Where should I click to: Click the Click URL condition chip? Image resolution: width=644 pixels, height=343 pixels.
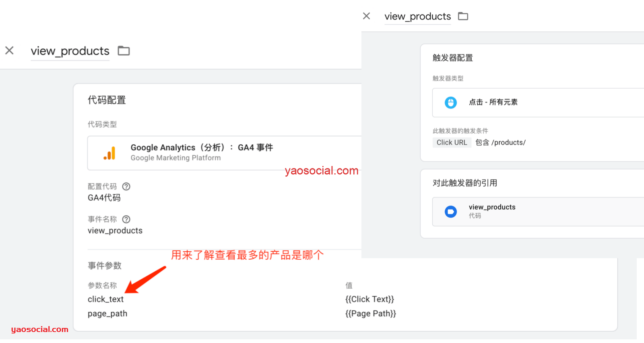tap(452, 143)
